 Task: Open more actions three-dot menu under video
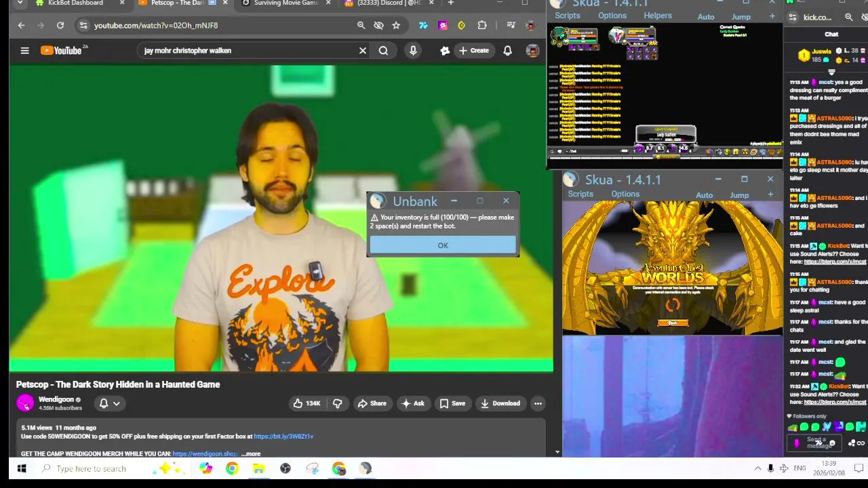pyautogui.click(x=538, y=403)
